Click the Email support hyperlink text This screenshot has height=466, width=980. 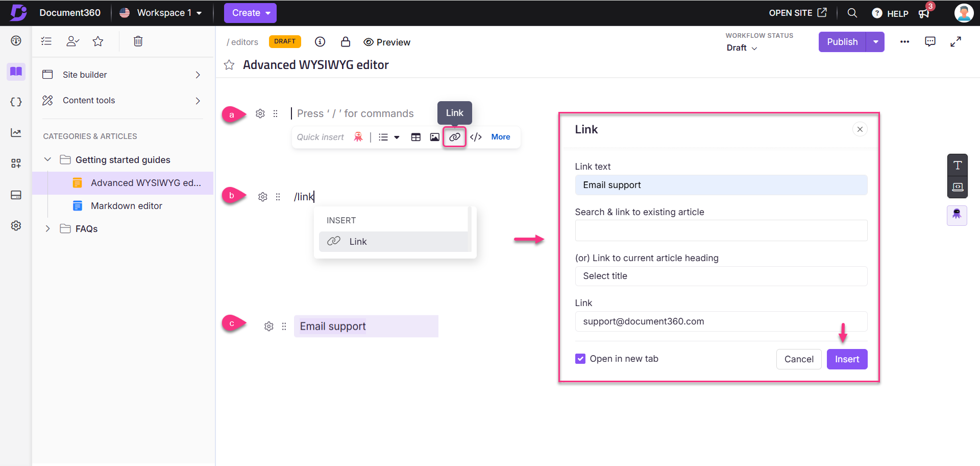tap(333, 326)
